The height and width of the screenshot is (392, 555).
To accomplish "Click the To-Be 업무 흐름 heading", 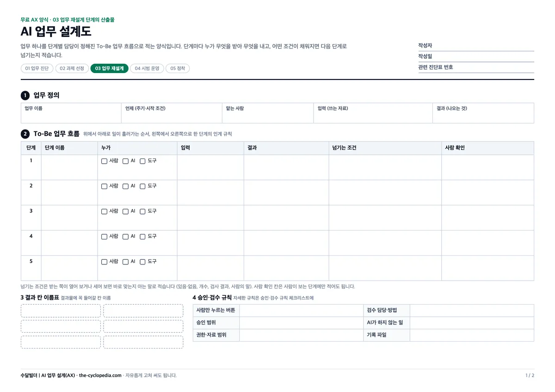I will coord(56,134).
